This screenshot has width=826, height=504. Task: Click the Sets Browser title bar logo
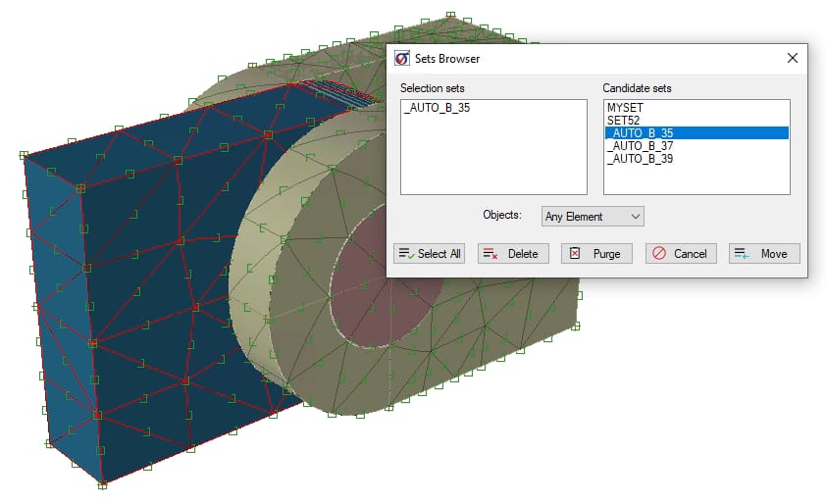click(402, 59)
